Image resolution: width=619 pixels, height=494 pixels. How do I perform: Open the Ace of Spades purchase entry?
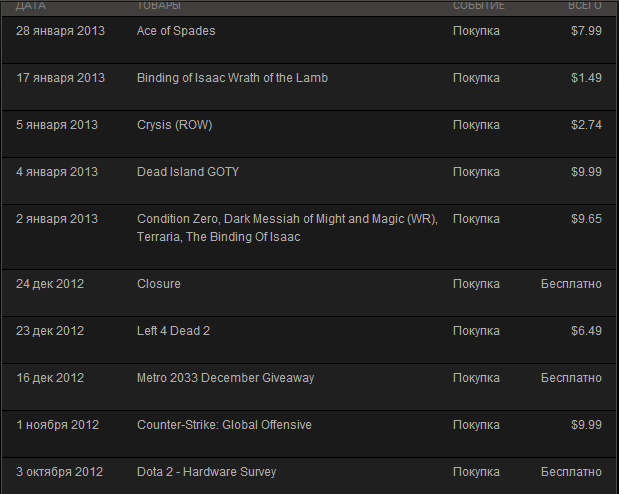click(309, 40)
